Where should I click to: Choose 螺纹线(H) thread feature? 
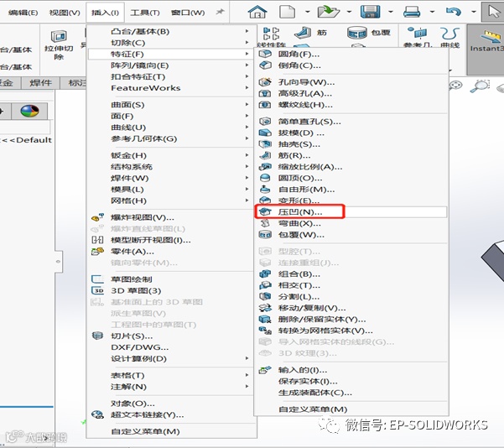351,105
